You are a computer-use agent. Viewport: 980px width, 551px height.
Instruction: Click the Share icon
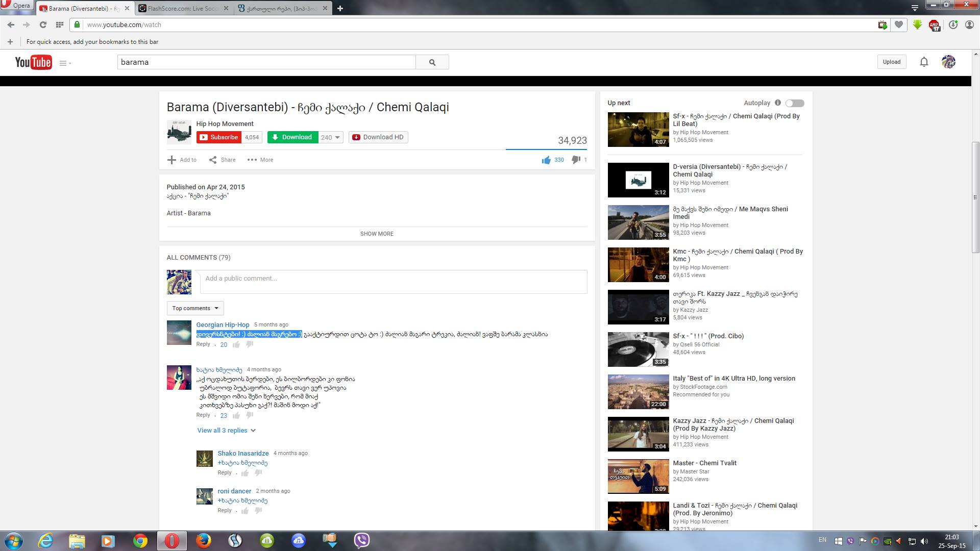(x=213, y=160)
